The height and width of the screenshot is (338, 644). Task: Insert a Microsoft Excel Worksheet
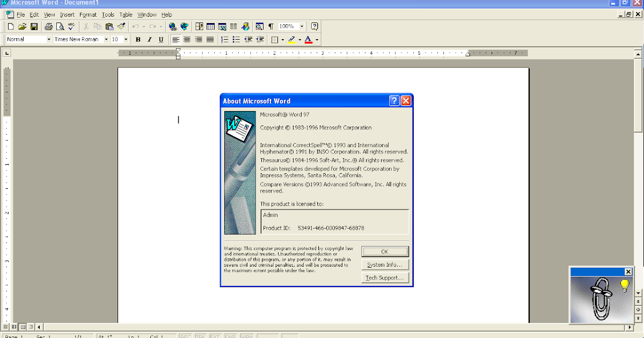(x=222, y=26)
